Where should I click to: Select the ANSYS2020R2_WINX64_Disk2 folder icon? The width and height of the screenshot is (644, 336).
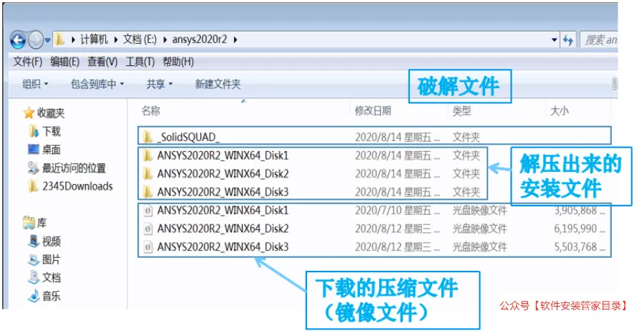pos(148,173)
